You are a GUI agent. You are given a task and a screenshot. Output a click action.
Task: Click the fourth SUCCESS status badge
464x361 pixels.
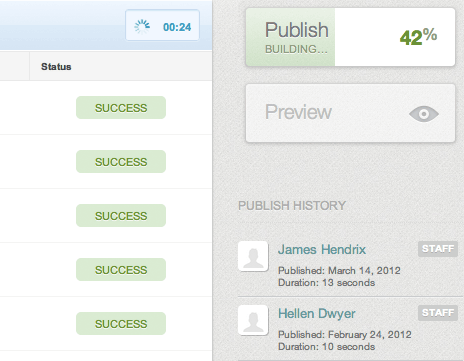(121, 270)
